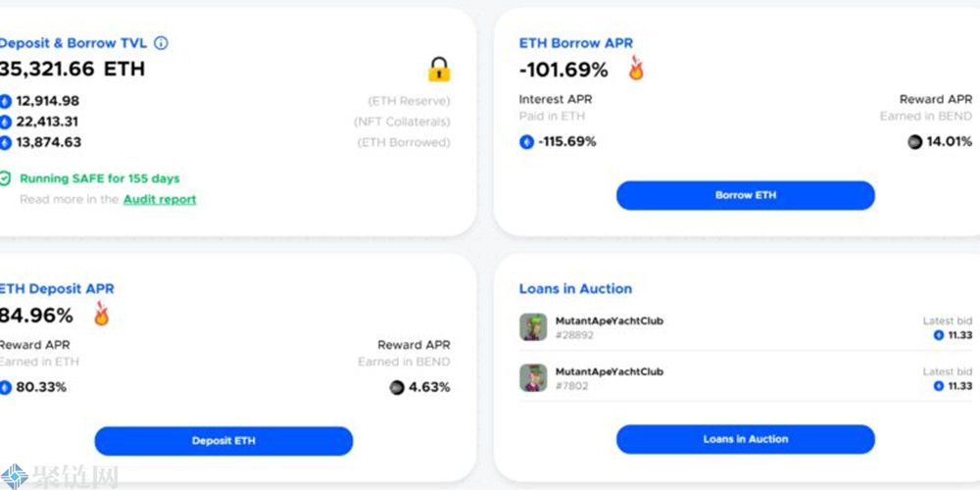This screenshot has height=490, width=980.
Task: Open the Audit report link
Action: point(160,199)
